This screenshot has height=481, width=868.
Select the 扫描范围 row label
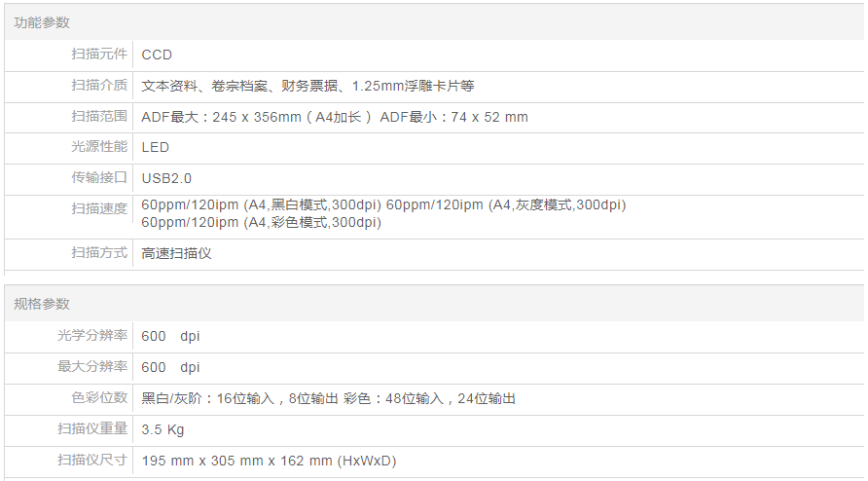click(99, 117)
